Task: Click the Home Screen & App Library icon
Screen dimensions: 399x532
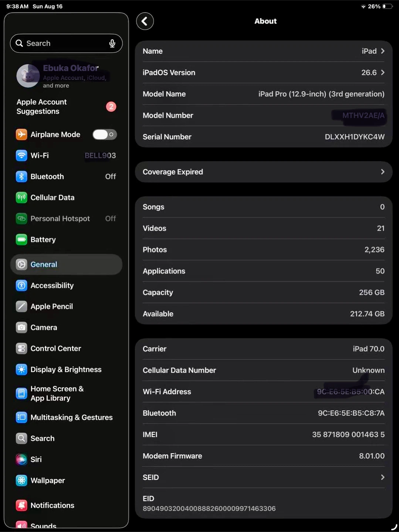Action: coord(21,393)
